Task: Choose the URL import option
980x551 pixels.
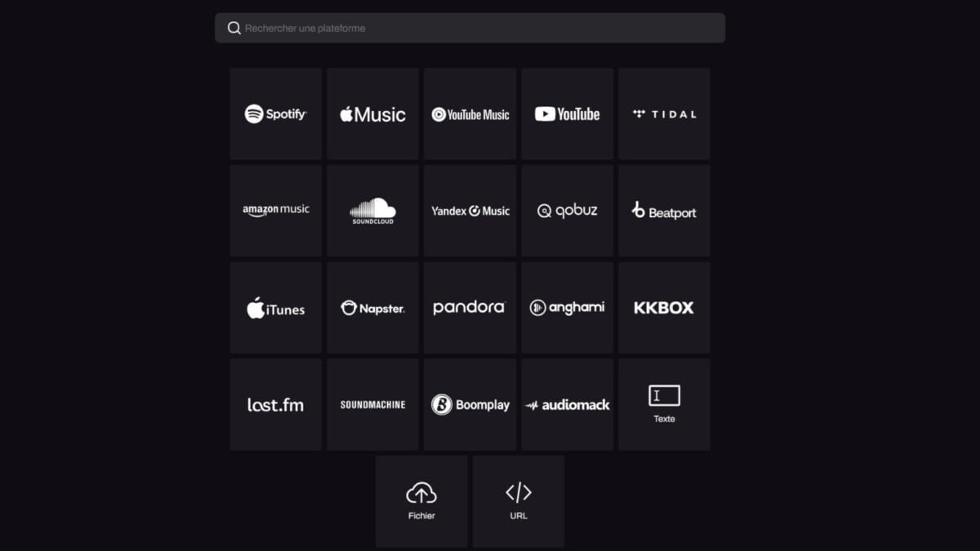Action: click(x=519, y=501)
